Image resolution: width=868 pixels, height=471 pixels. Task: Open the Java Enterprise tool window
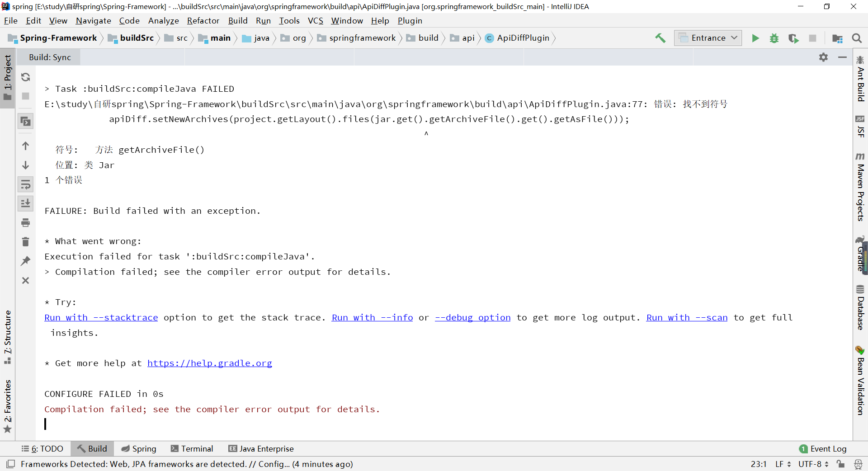(261, 448)
